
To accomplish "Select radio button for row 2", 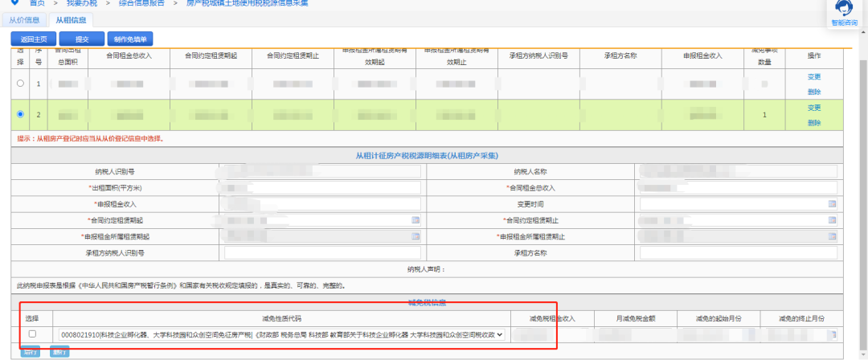I will coord(20,114).
